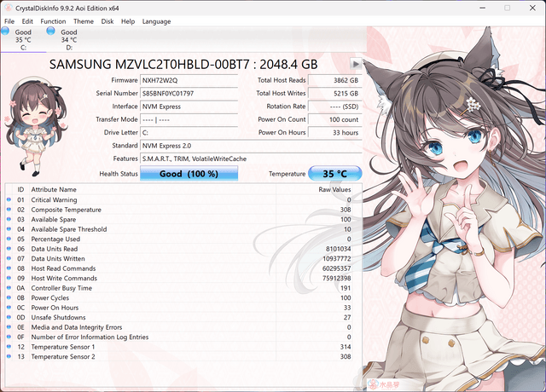This screenshot has width=546, height=392.
Task: Select the Percentage Used attribute name
Action: click(55, 239)
